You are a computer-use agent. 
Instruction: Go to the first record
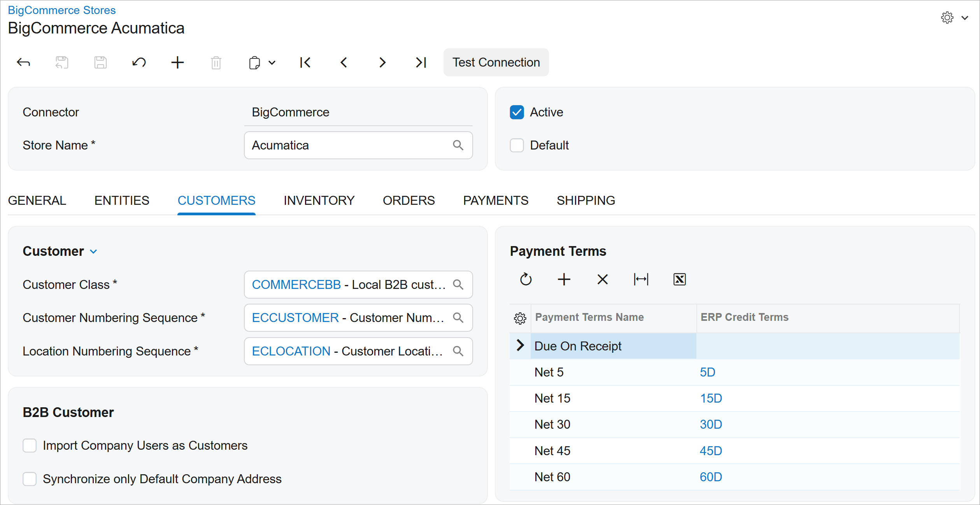coord(305,62)
